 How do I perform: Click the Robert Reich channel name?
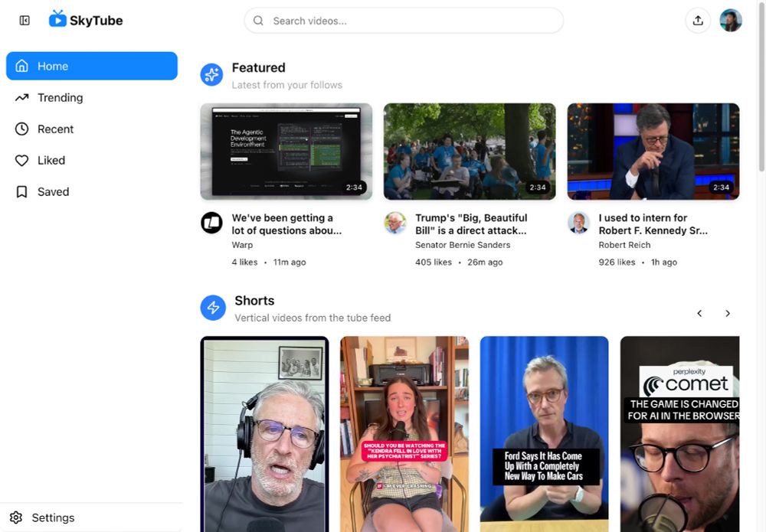(x=624, y=245)
